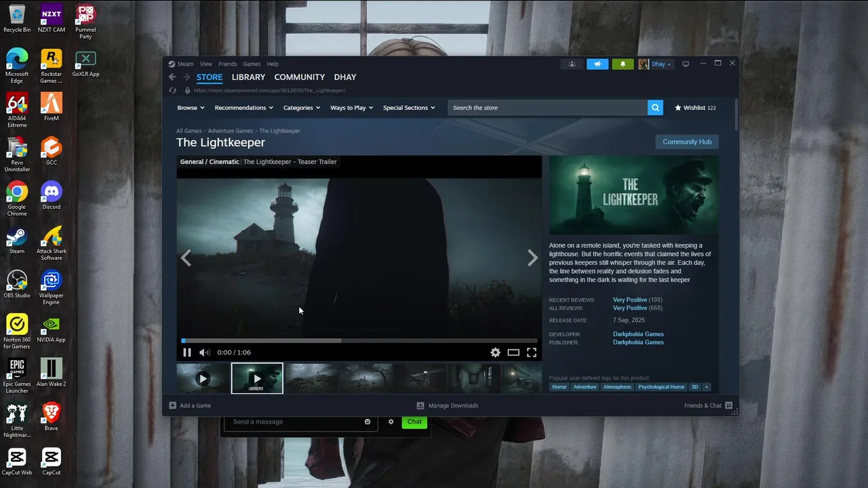The width and height of the screenshot is (868, 488).
Task: Open Steam announcements megaphone button
Action: pyautogui.click(x=597, y=64)
